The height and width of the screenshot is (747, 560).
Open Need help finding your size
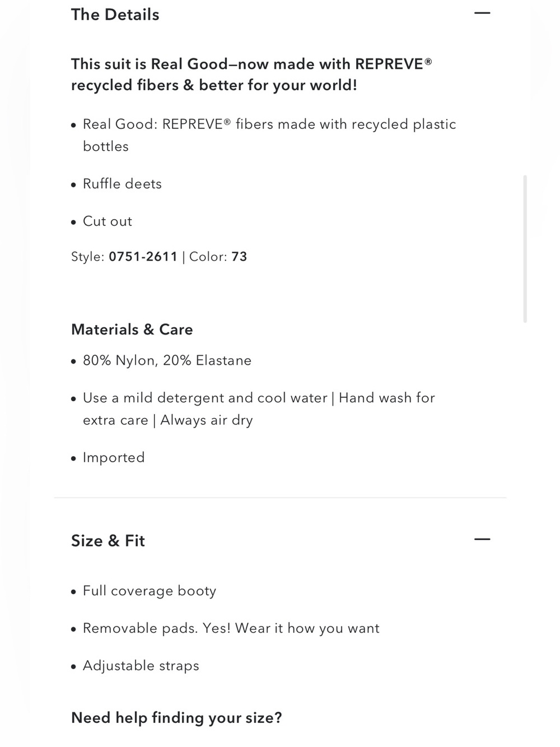(x=176, y=718)
